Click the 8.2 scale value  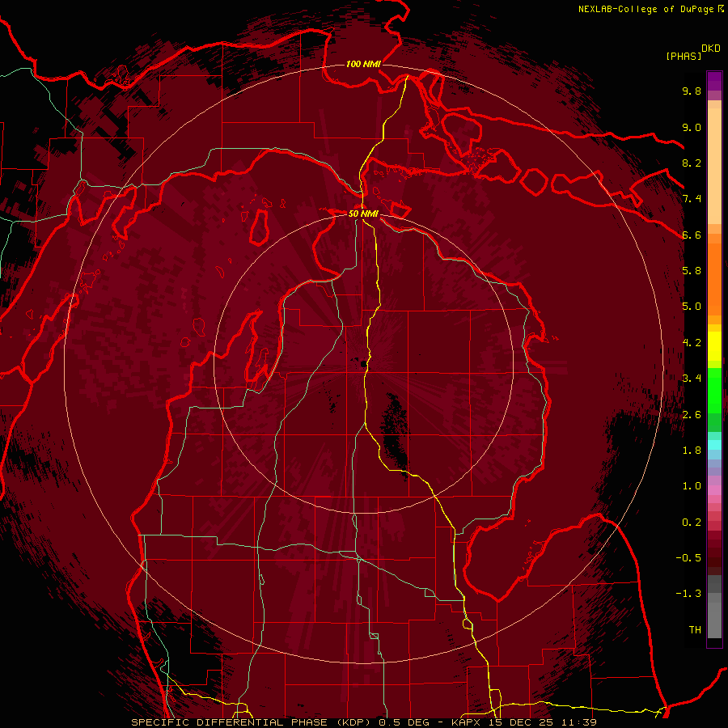pyautogui.click(x=692, y=163)
